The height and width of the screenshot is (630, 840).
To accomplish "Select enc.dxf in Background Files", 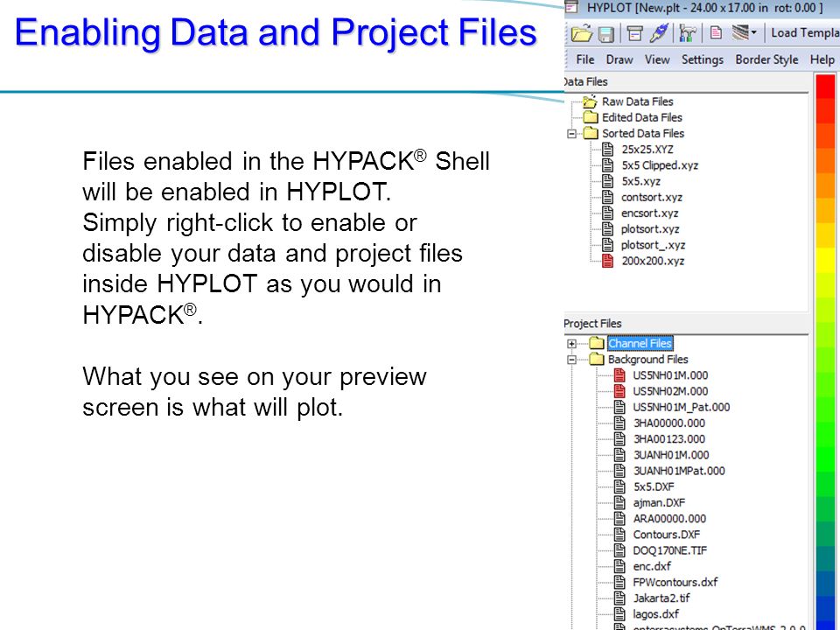I will 652,566.
